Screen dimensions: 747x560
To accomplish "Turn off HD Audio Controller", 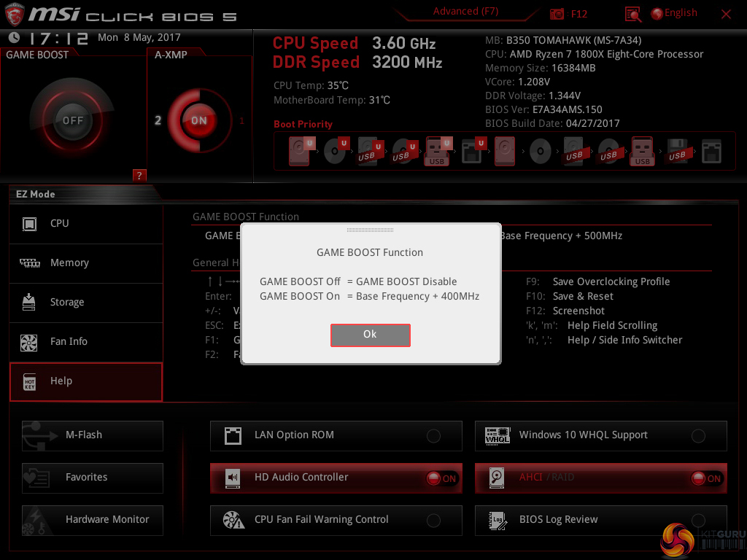I will point(441,478).
